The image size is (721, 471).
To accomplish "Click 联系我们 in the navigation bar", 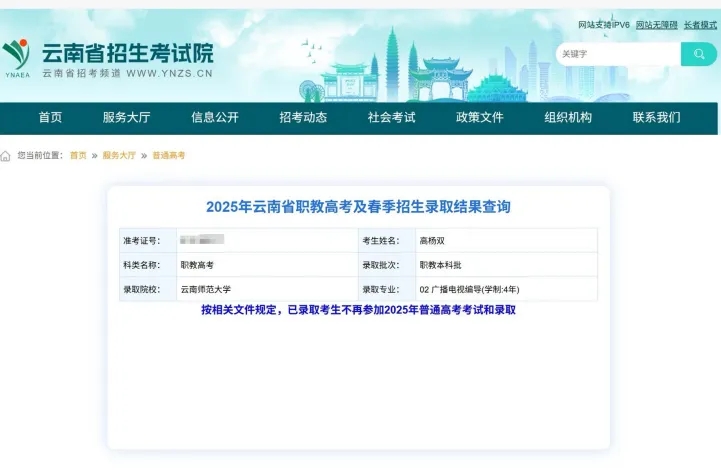I will point(656,117).
